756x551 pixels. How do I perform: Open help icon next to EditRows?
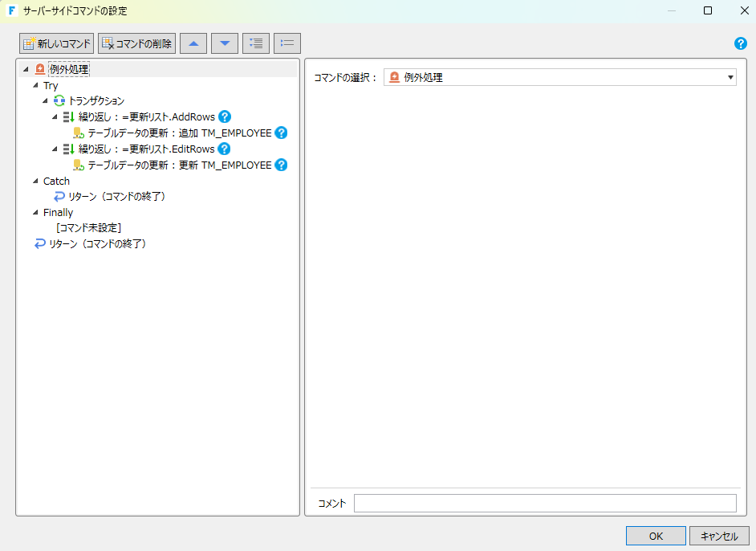[x=224, y=149]
